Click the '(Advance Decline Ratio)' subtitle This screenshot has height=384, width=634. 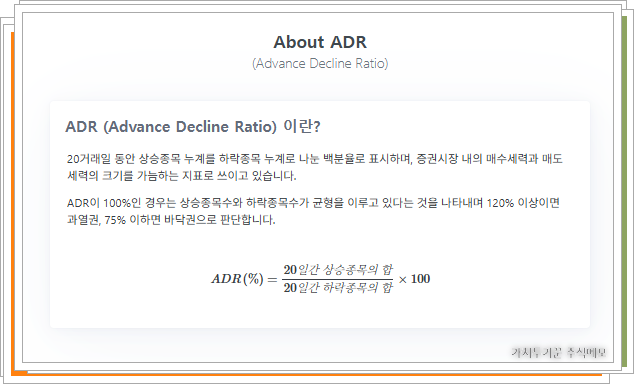click(320, 63)
